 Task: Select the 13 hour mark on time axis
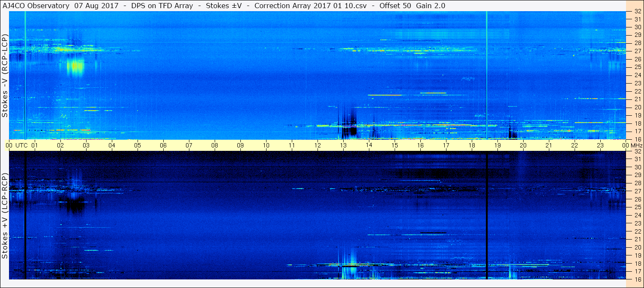pos(343,145)
